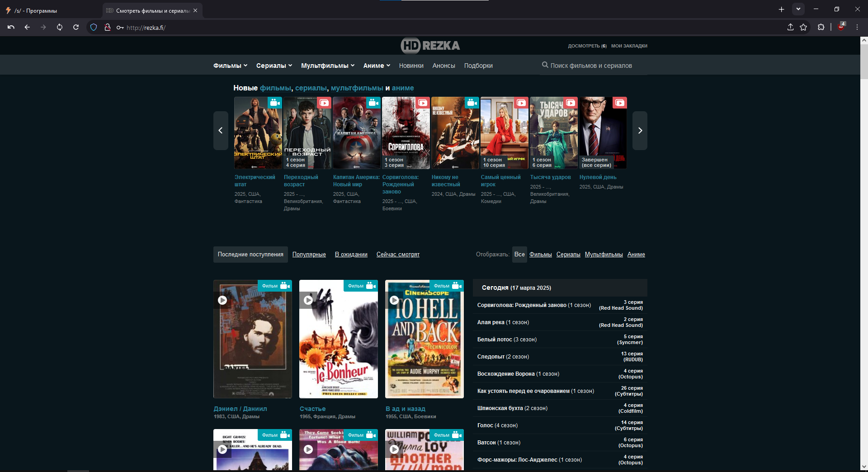Click camera icon on Никому не известный poster
Screen dimensions: 868x472
472,103
